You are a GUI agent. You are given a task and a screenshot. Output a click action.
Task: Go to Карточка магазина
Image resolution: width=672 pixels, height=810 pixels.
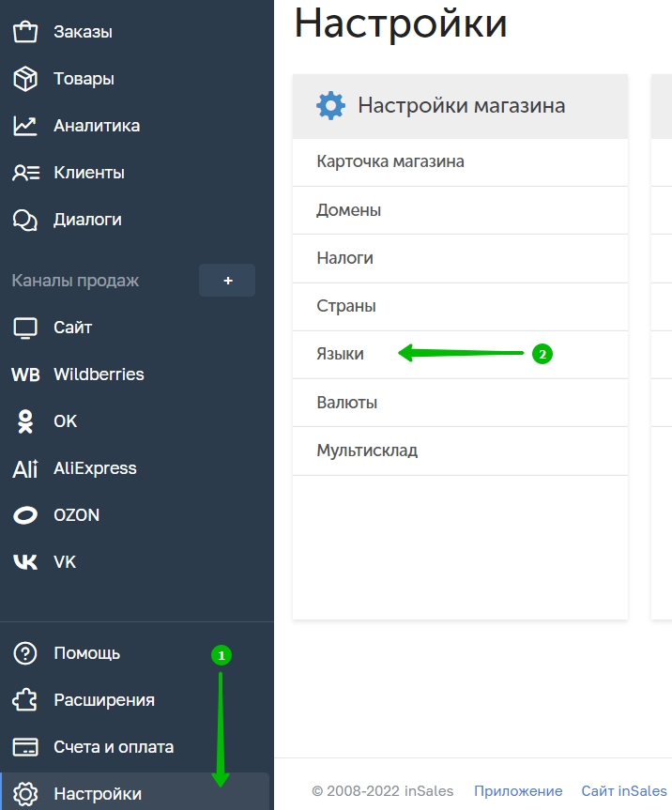click(x=460, y=162)
